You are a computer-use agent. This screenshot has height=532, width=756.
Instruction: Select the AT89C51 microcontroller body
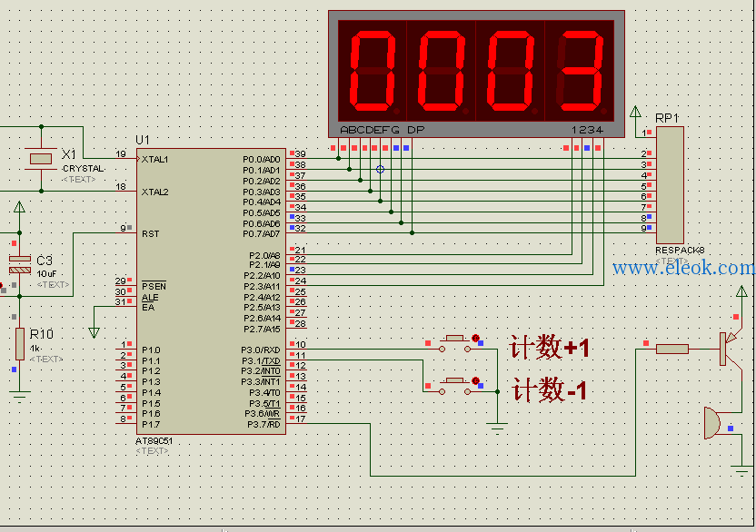click(211, 291)
